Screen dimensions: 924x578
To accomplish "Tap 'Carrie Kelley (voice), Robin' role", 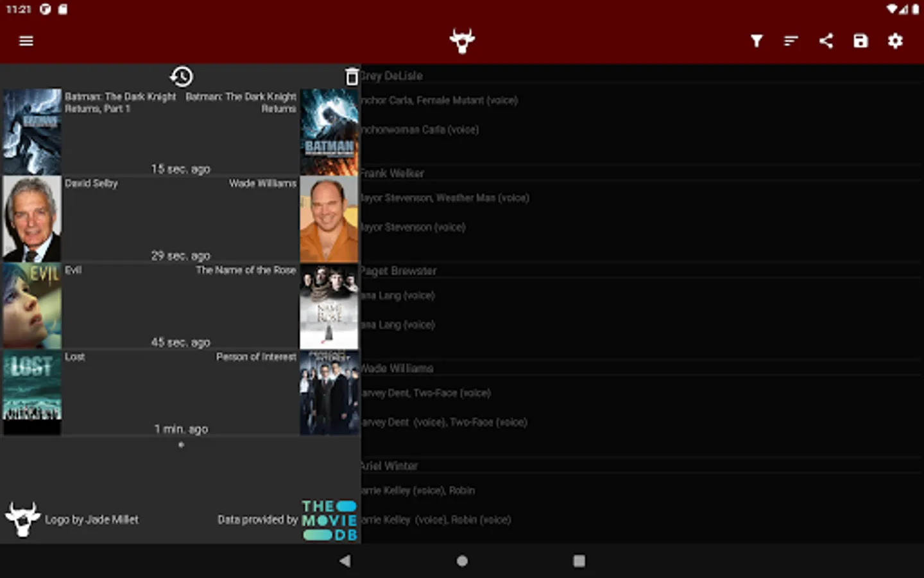I will click(418, 491).
